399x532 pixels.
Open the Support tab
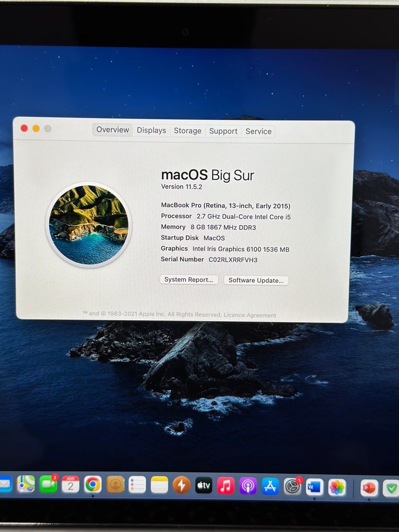223,131
